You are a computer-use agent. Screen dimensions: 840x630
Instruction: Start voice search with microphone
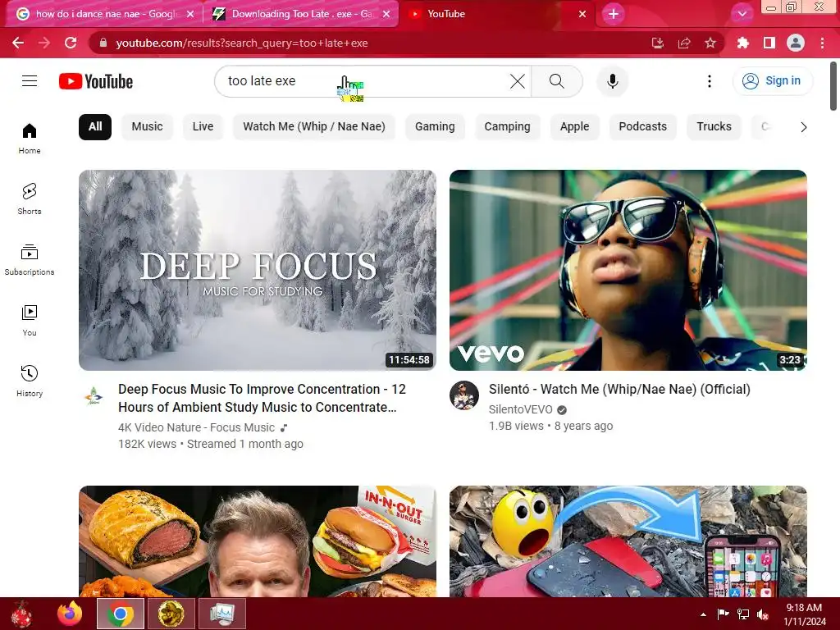click(612, 81)
